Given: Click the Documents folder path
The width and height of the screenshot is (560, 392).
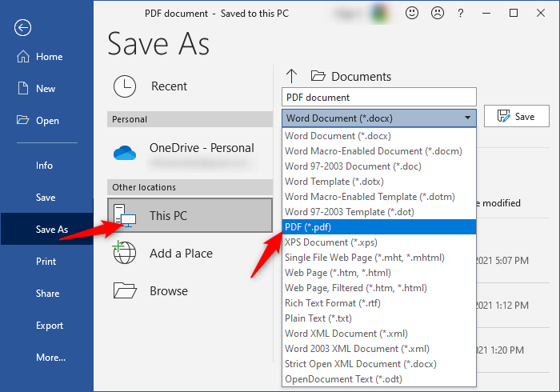Looking at the screenshot, I should click(361, 77).
